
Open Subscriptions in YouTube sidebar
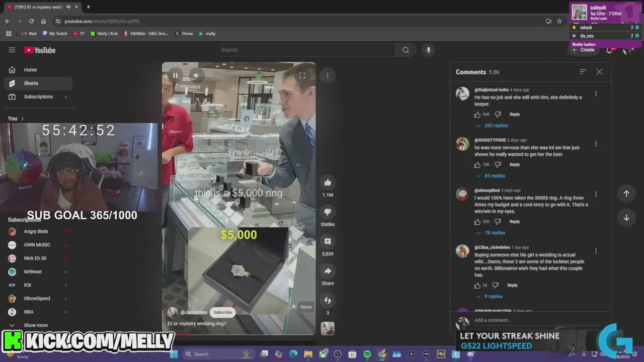point(38,97)
